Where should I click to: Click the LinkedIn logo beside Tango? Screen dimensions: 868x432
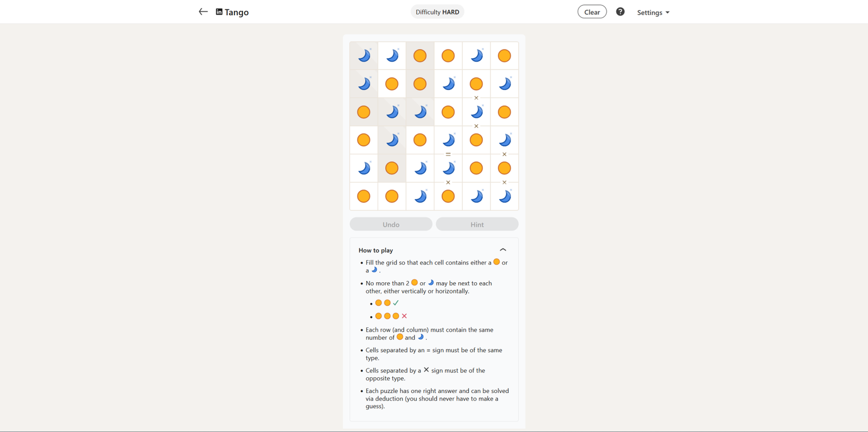pyautogui.click(x=219, y=12)
